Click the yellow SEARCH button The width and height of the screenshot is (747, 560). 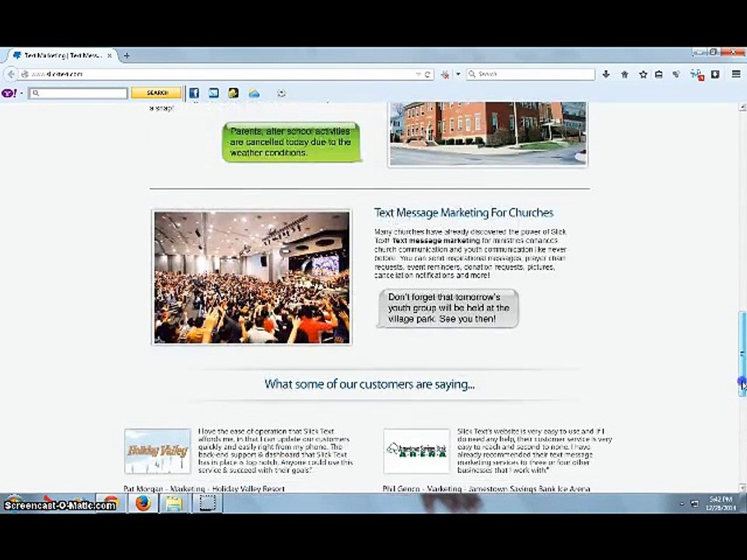click(156, 93)
